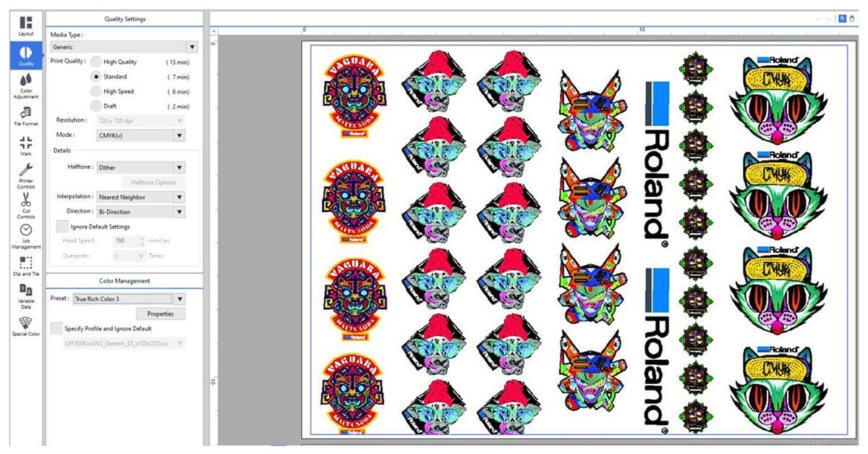Click the (13 min) time estimate
Viewport: 868px width, 454px height.
(178, 62)
